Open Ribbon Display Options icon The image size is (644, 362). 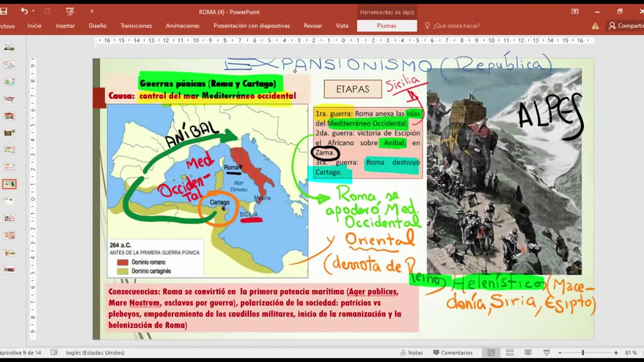tap(575, 11)
